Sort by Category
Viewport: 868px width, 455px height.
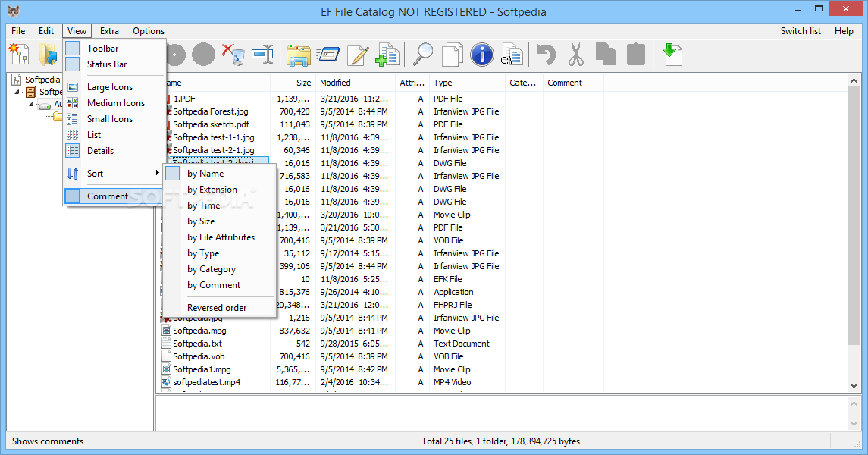(219, 269)
